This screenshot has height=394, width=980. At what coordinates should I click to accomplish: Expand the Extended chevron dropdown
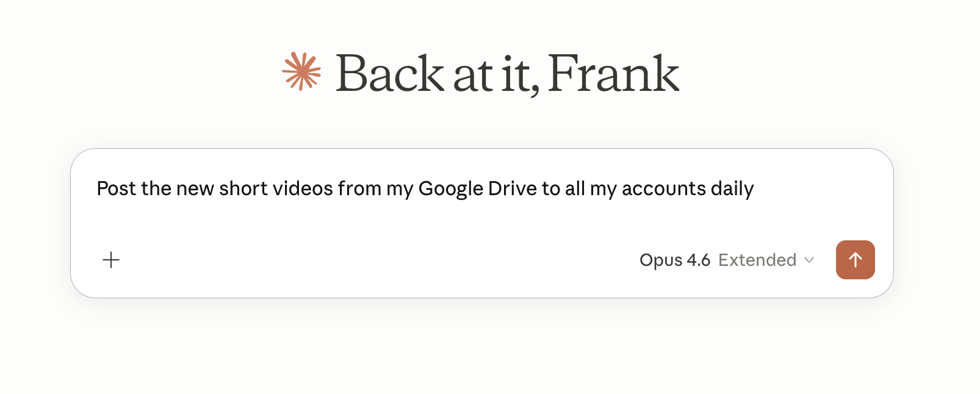tap(810, 260)
